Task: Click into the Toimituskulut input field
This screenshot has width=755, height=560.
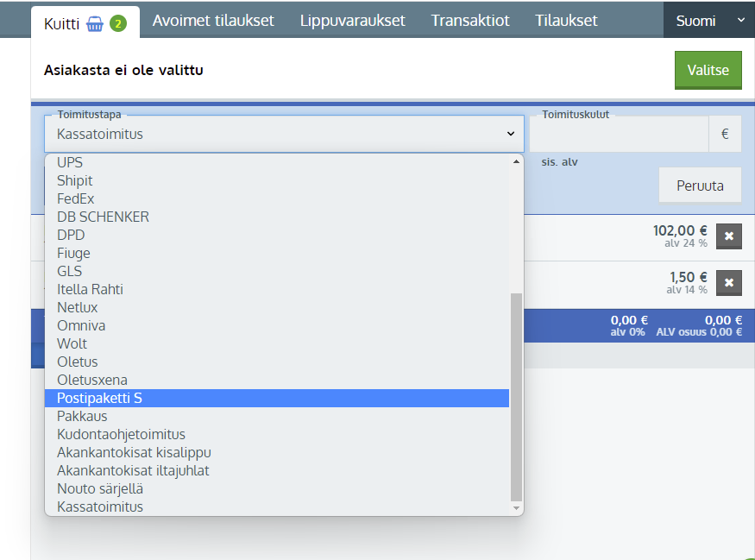Action: pos(620,134)
